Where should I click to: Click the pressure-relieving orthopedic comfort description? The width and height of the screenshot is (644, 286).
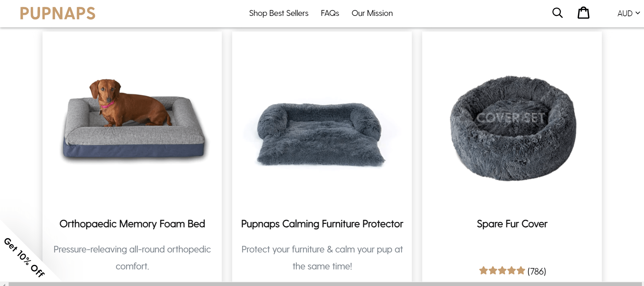pos(132,258)
